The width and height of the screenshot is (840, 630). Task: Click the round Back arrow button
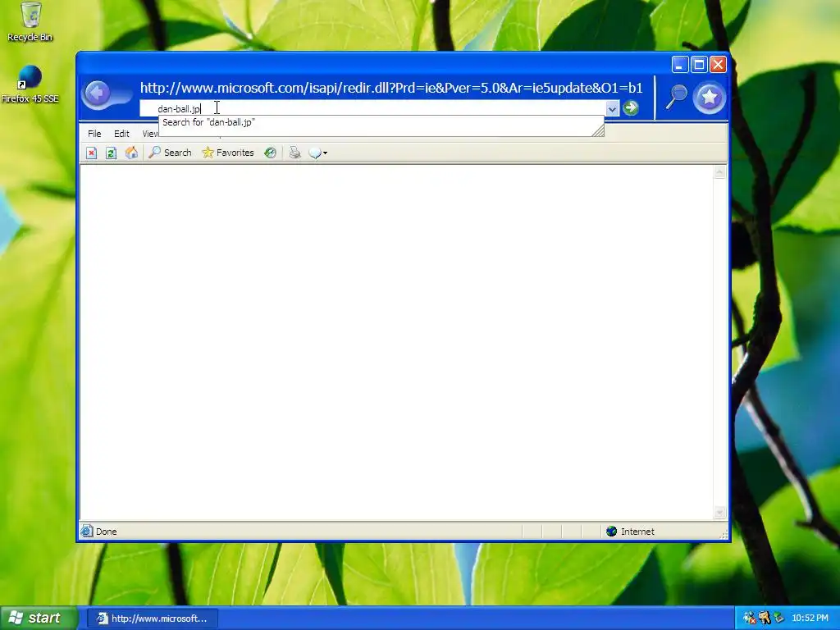[98, 94]
